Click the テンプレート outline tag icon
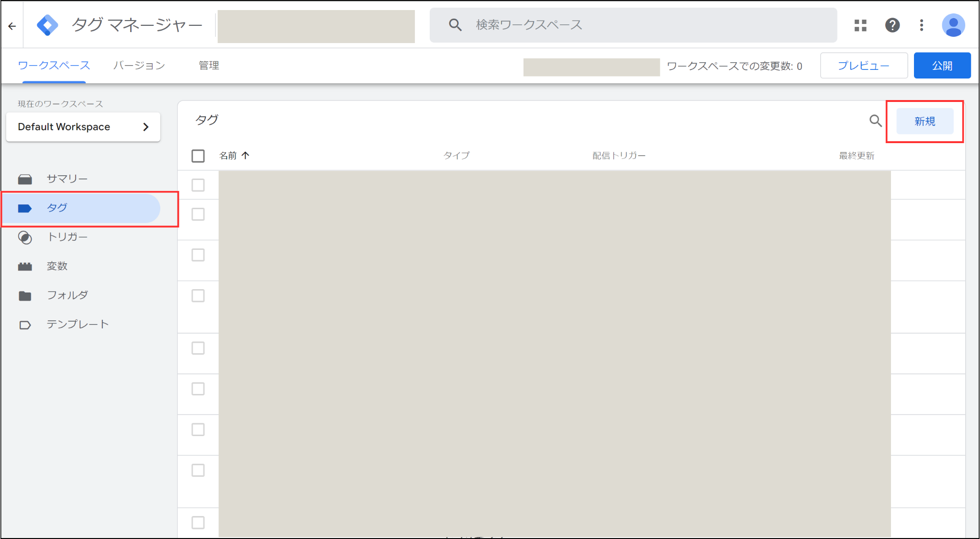The image size is (980, 539). click(x=25, y=325)
